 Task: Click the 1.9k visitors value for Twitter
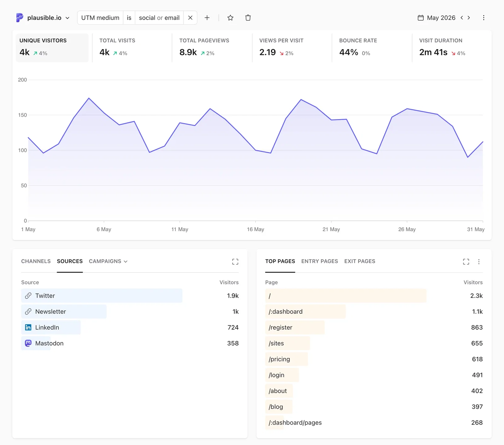[233, 296]
